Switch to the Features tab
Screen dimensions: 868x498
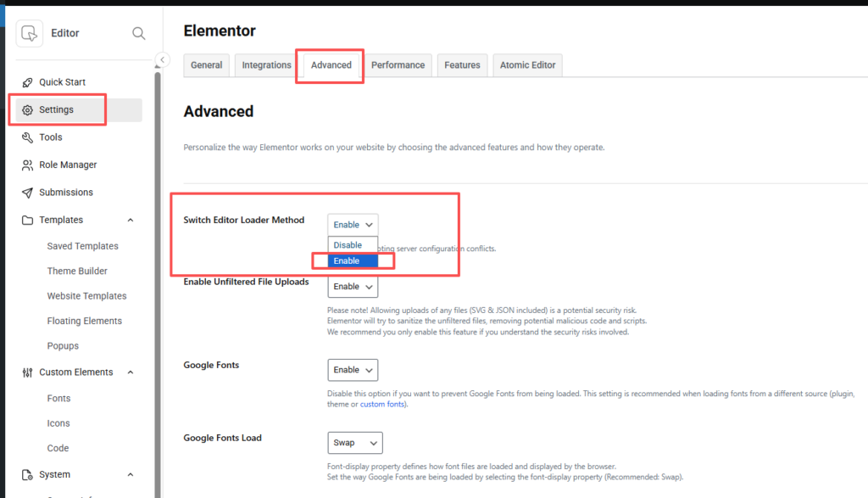pyautogui.click(x=462, y=64)
